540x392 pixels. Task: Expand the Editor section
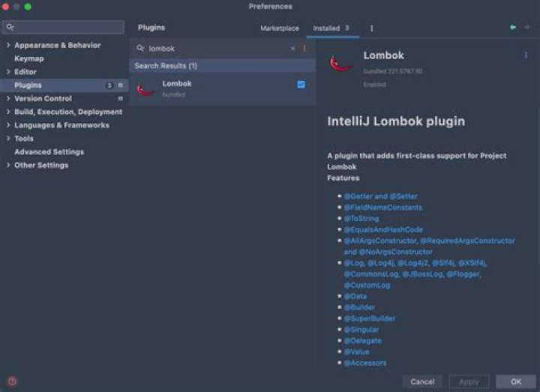[x=8, y=72]
